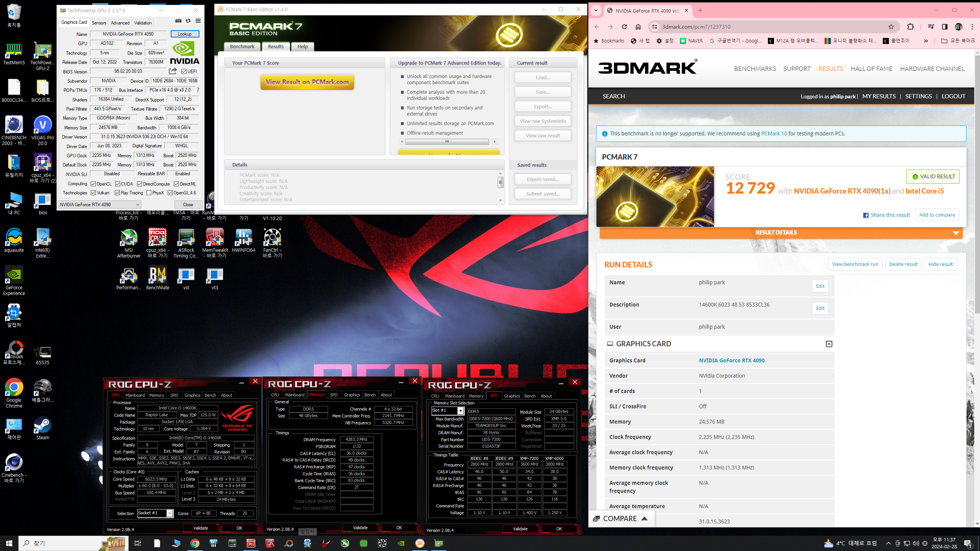The width and height of the screenshot is (980, 551).
Task: Click the Chrome reload page icon
Action: [x=624, y=27]
